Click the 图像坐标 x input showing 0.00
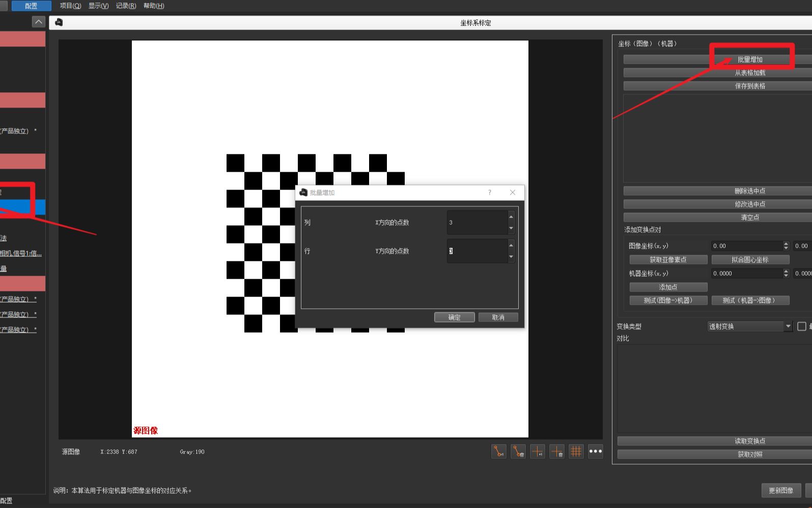This screenshot has height=508, width=812. tap(747, 246)
